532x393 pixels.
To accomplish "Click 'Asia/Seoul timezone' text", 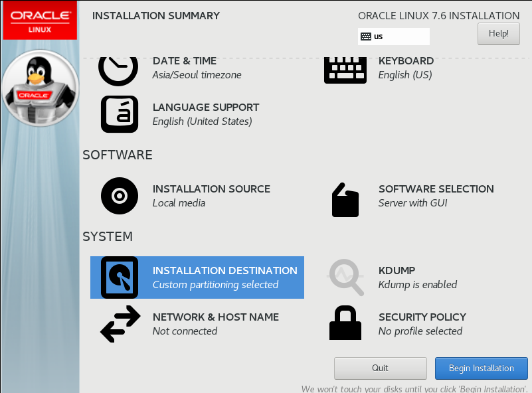I will 197,75.
